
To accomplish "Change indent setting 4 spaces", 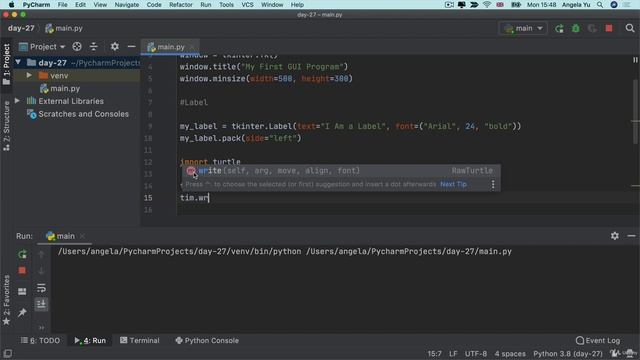I will tap(510, 354).
